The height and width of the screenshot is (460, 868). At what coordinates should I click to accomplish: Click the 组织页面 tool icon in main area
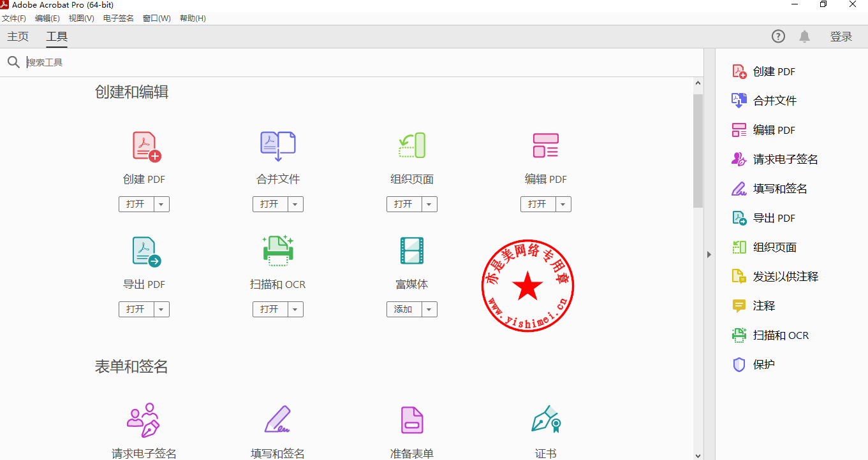click(x=411, y=145)
